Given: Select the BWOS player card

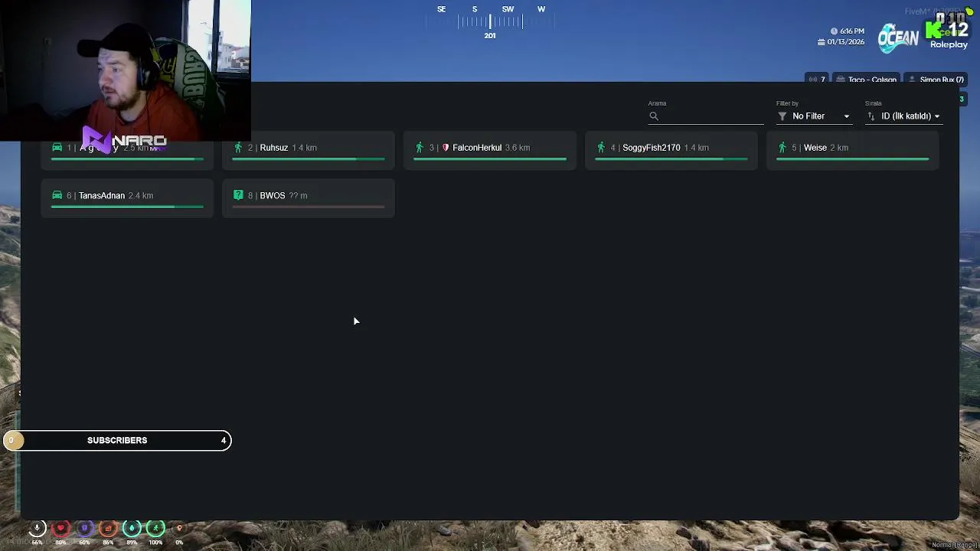Looking at the screenshot, I should tap(309, 198).
